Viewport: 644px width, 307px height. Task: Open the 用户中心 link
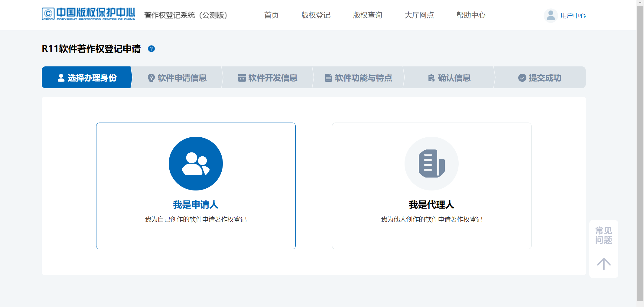(x=573, y=16)
